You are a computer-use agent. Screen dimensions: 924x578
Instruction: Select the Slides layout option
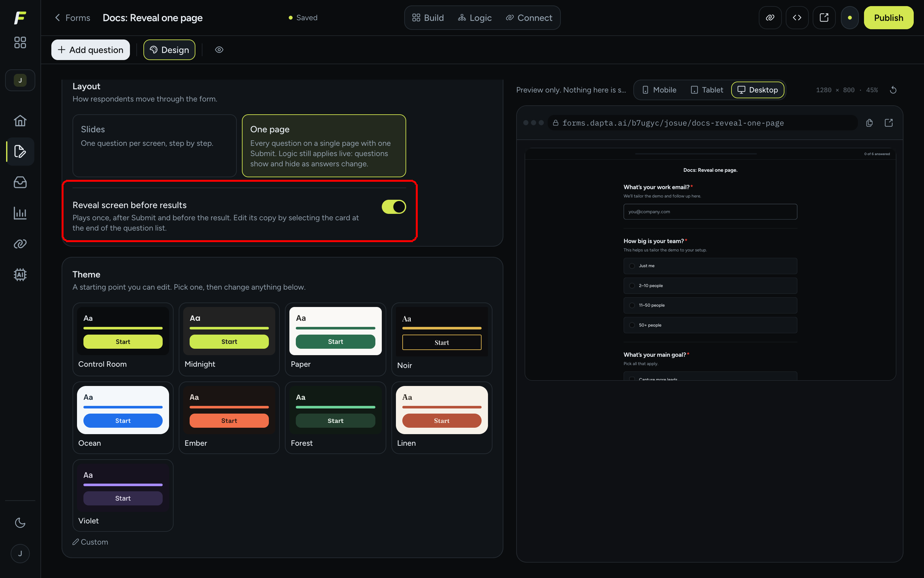point(155,146)
